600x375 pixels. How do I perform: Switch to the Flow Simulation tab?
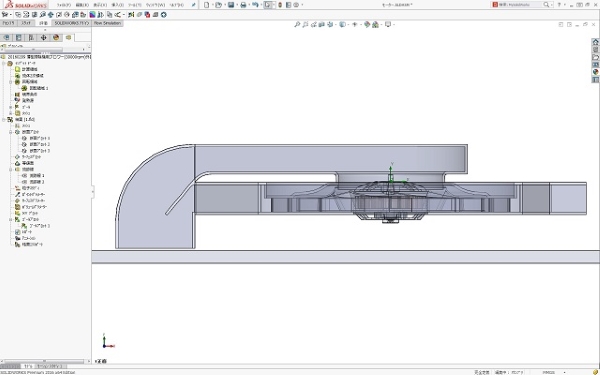coord(107,23)
